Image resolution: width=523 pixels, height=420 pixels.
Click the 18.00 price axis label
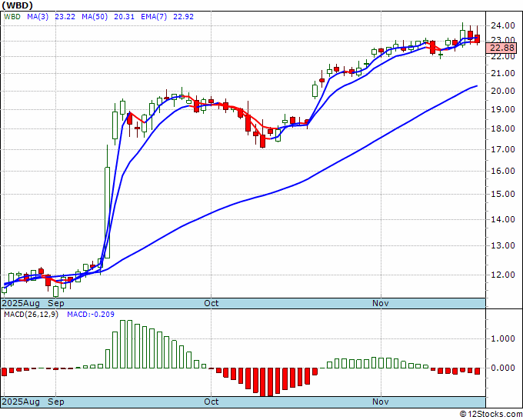coord(502,128)
